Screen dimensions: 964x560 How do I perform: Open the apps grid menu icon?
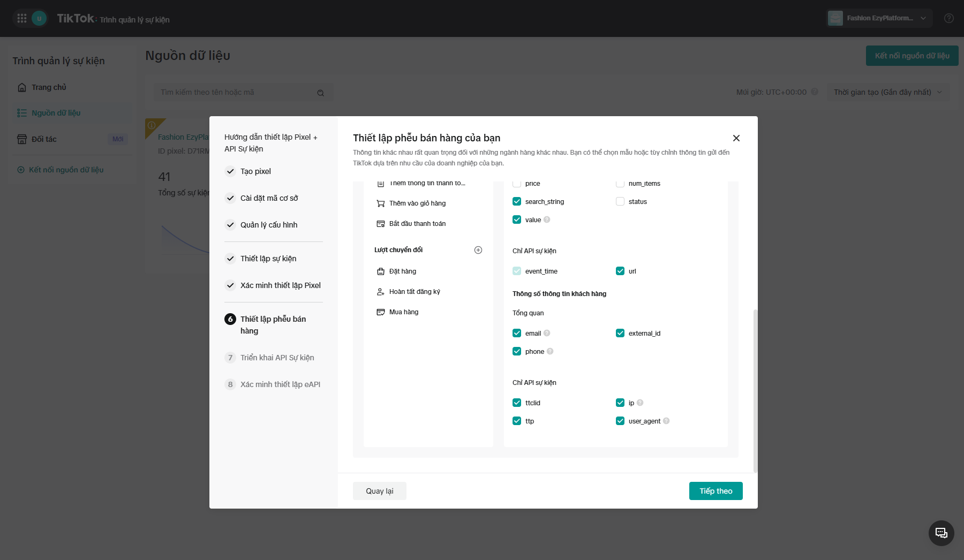point(22,18)
